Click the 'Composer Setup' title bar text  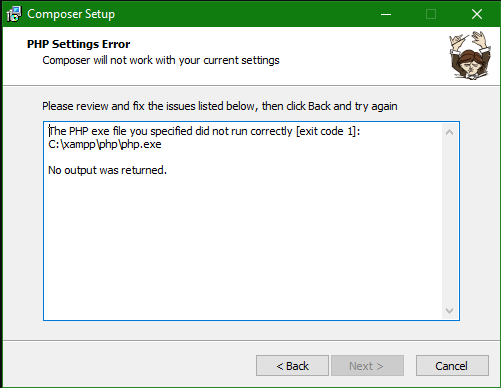pos(71,14)
